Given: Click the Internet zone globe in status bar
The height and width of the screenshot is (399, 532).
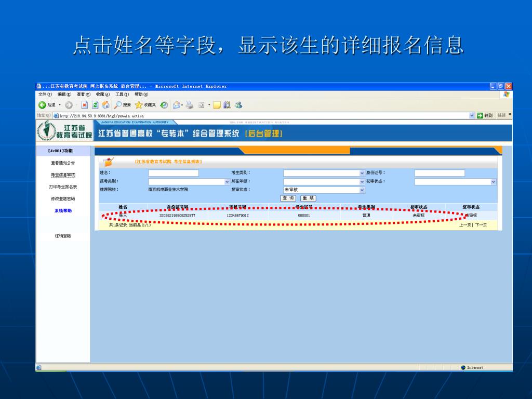Looking at the screenshot, I should point(463,367).
